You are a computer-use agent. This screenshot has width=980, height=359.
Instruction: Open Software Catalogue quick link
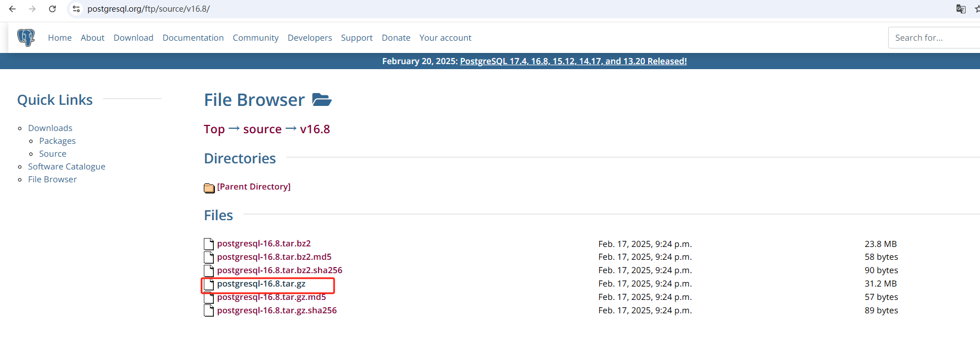[x=66, y=167]
